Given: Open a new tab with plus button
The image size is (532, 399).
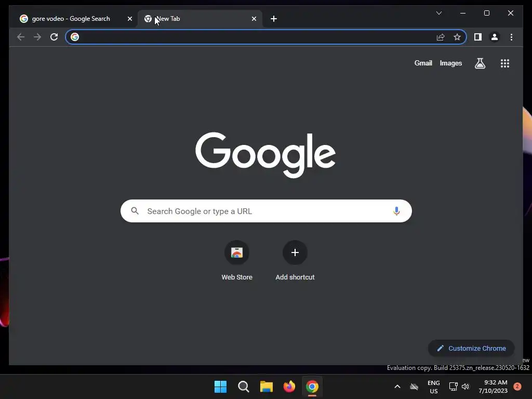Looking at the screenshot, I should pos(274,19).
